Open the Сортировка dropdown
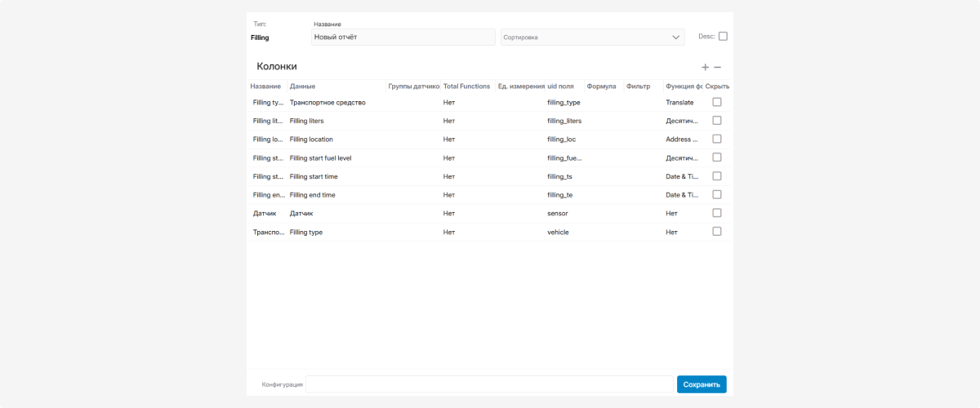The height and width of the screenshot is (408, 980). [592, 37]
